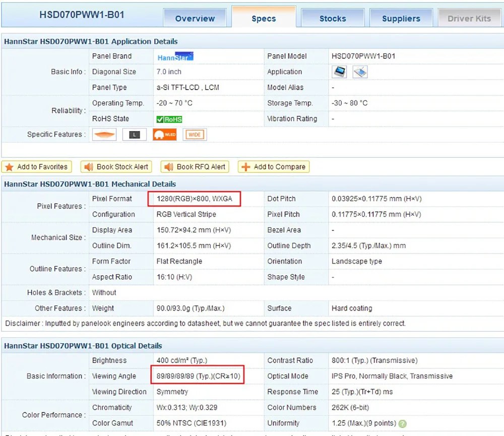Click the Application Details section header
Screen dimensions: 504x436
(x=91, y=41)
